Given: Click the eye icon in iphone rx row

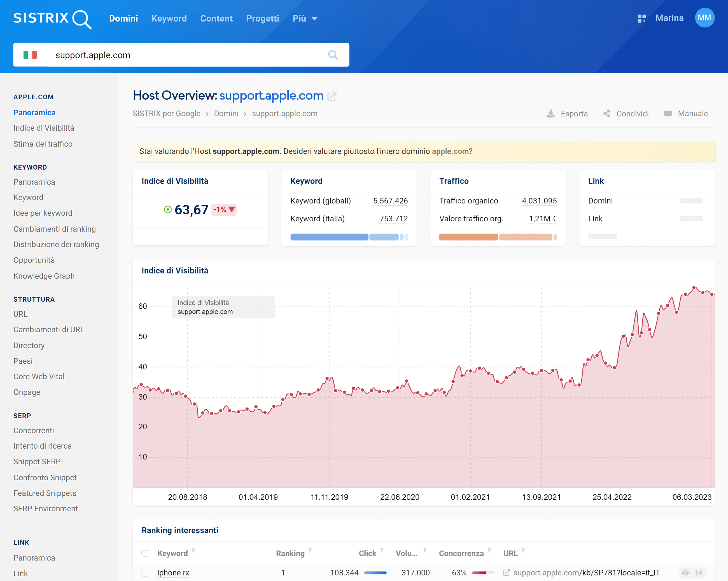Looking at the screenshot, I should [x=685, y=573].
